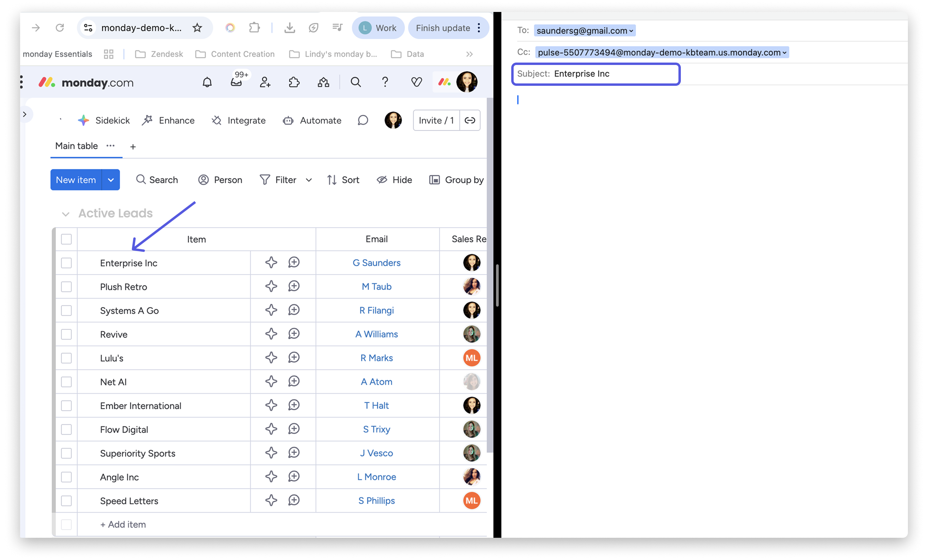Collapse the Active Leads group
The height and width of the screenshot is (560, 925).
(x=66, y=213)
